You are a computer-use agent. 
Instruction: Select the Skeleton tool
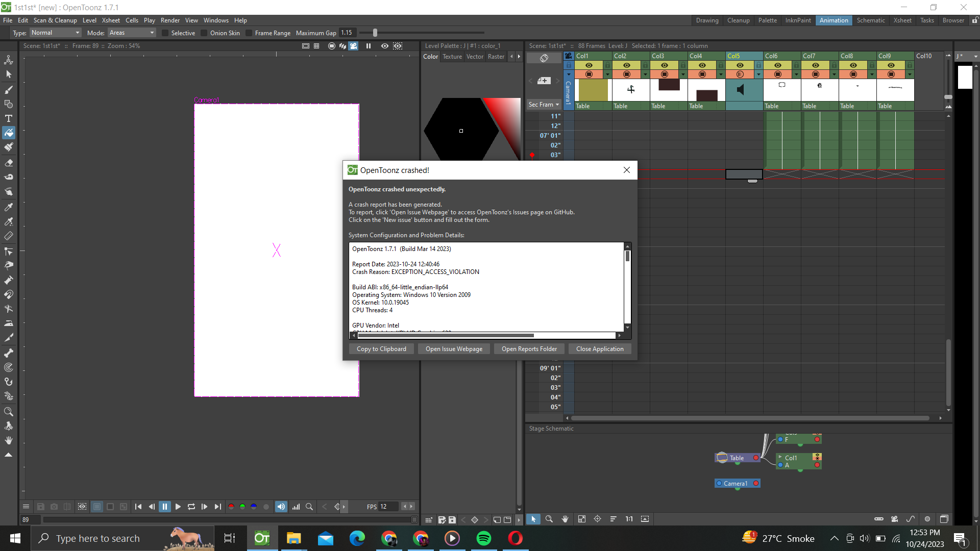tap(9, 352)
